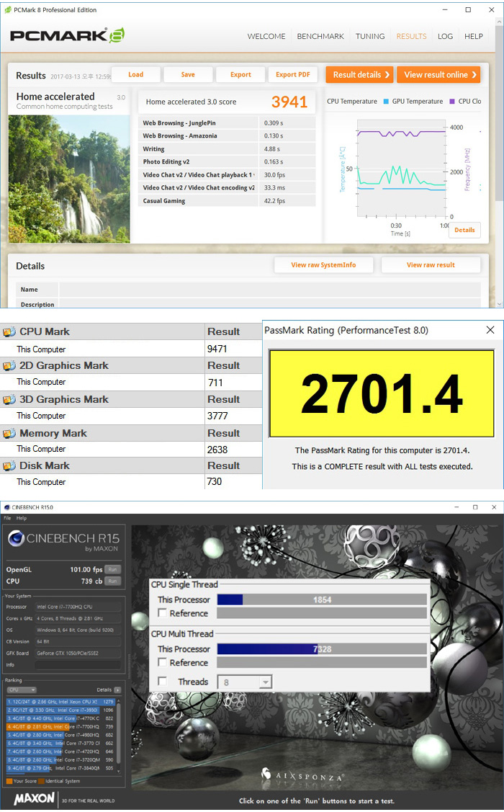The width and height of the screenshot is (504, 812).
Task: Click the Cinebench title bar app icon
Action: pos(6,507)
